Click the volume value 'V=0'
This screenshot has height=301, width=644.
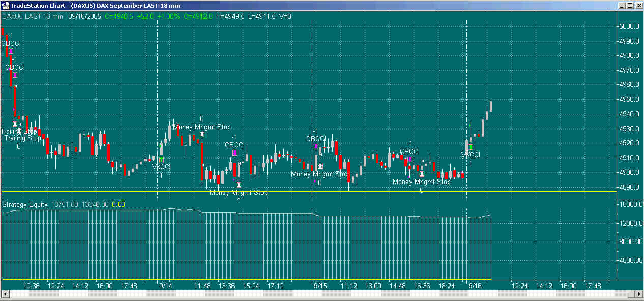coord(284,16)
